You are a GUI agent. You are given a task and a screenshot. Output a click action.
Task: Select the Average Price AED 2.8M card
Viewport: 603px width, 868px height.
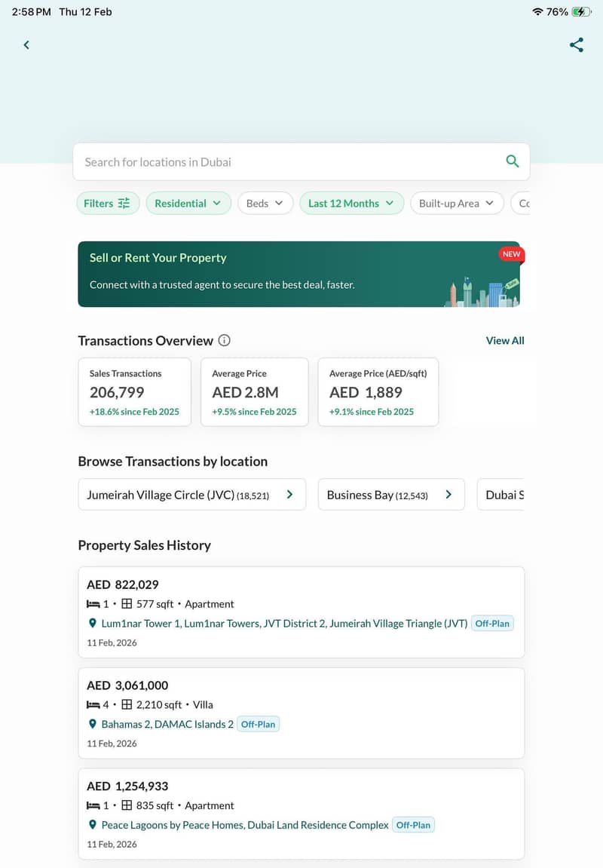255,392
